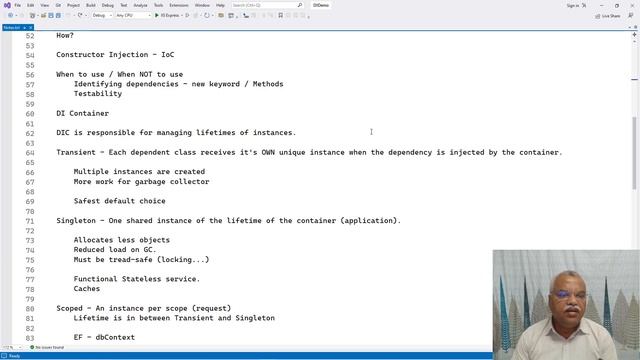Screen dimensions: 640x360
Task: Open the Debug configuration dropdown
Action: coord(102,15)
